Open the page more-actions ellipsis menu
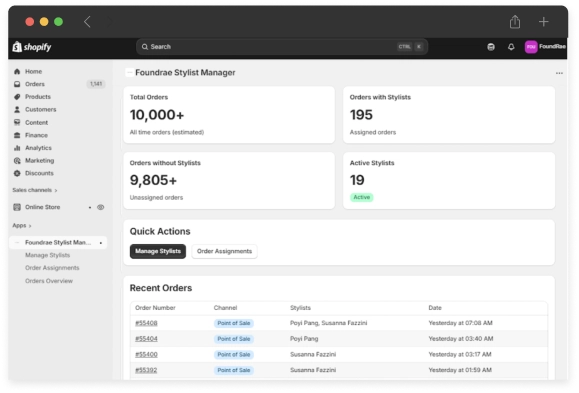 559,73
